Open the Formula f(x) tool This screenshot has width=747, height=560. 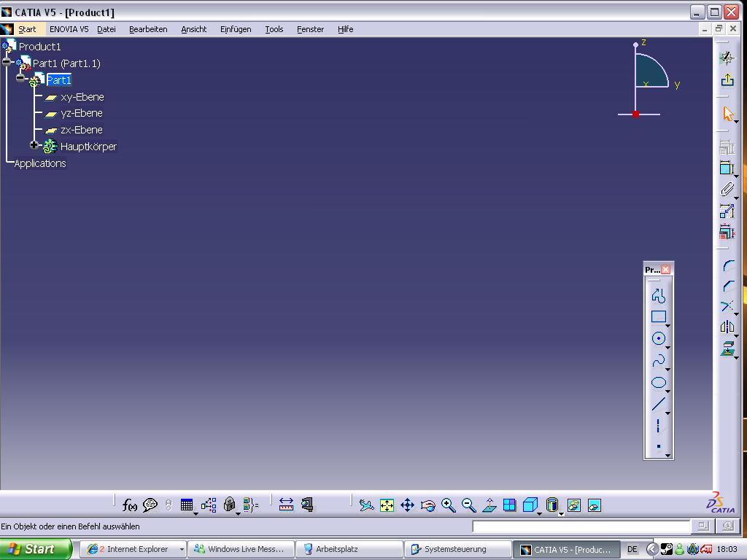130,505
